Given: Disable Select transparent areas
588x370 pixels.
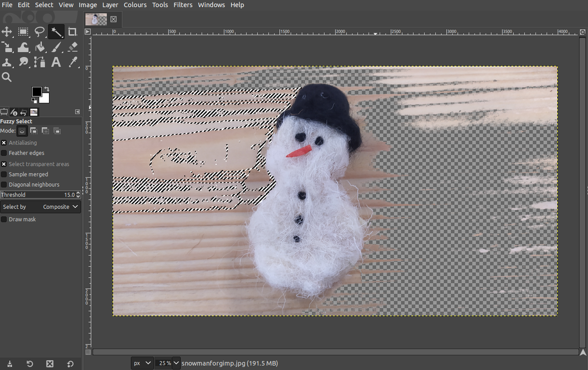Looking at the screenshot, I should (x=5, y=164).
